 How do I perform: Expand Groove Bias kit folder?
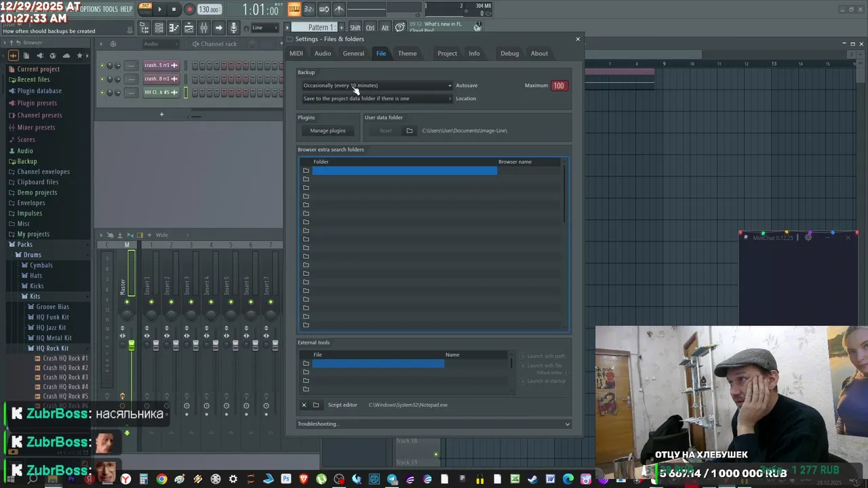tap(52, 307)
